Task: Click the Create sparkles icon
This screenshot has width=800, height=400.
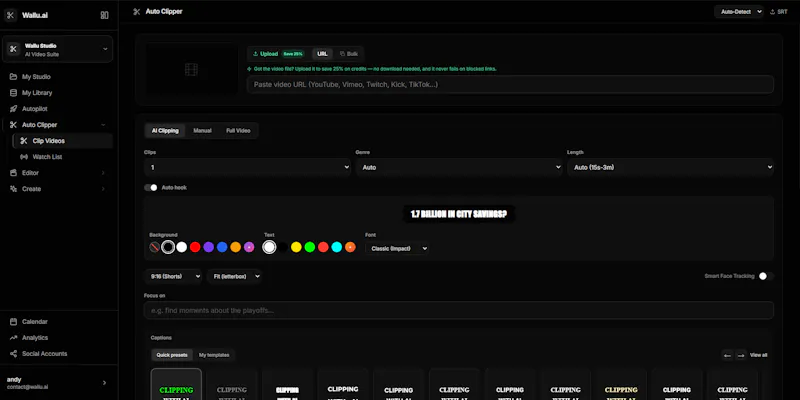Action: coord(13,189)
